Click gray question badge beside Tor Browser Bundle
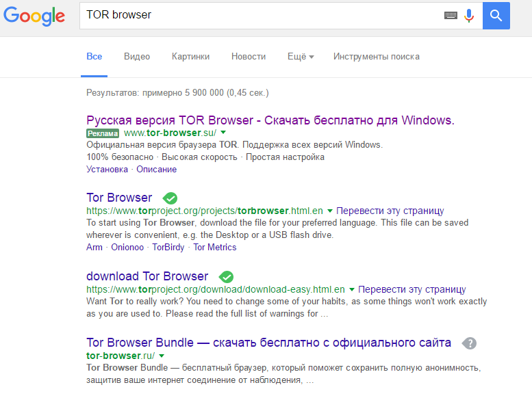 click(469, 343)
